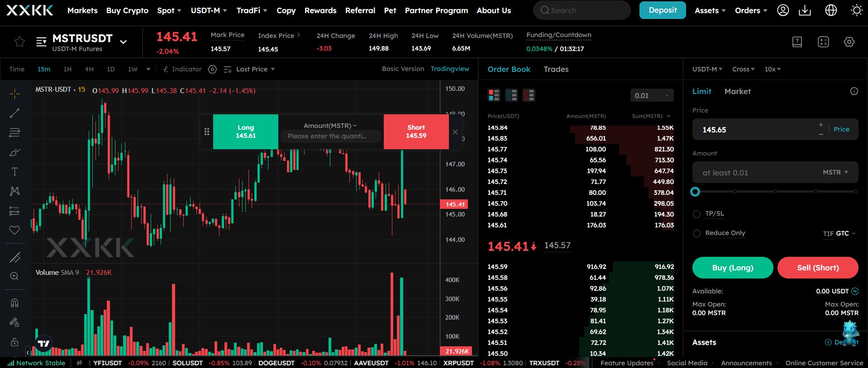Show only buy orders in order book

click(x=511, y=95)
